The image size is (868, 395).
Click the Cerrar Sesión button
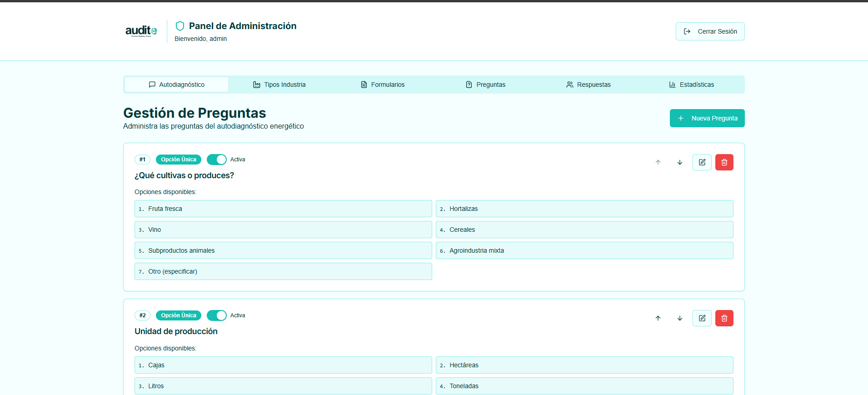710,31
